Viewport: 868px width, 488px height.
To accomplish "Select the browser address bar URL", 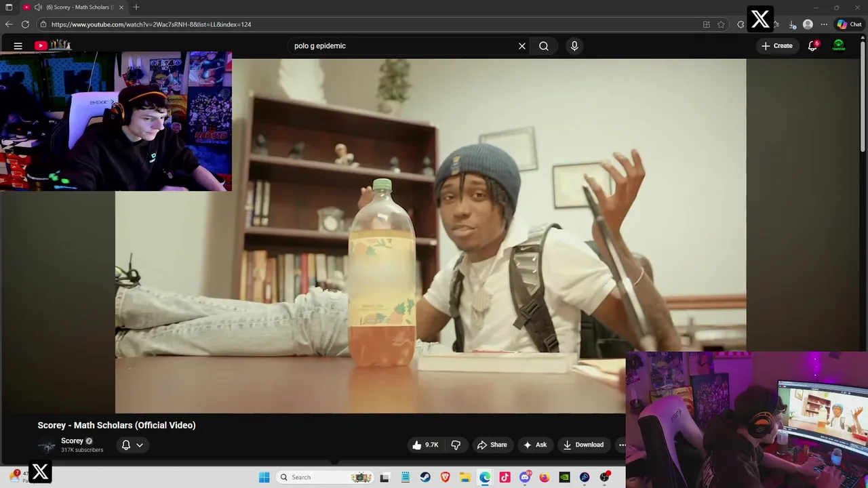I will [x=151, y=24].
